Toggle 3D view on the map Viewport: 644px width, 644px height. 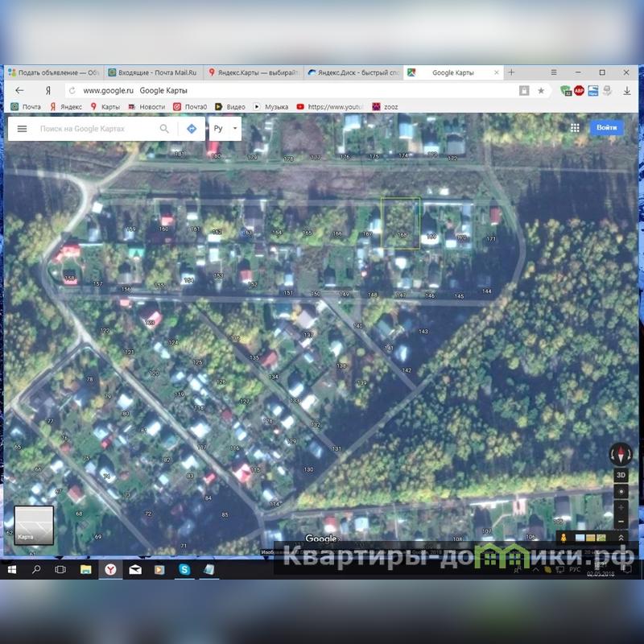coord(620,475)
